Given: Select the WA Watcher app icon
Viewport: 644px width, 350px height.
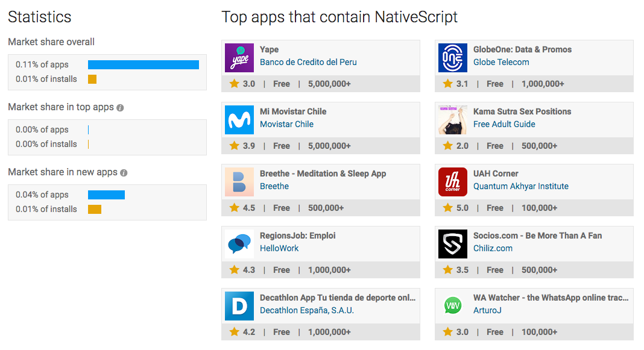Looking at the screenshot, I should pos(452,305).
